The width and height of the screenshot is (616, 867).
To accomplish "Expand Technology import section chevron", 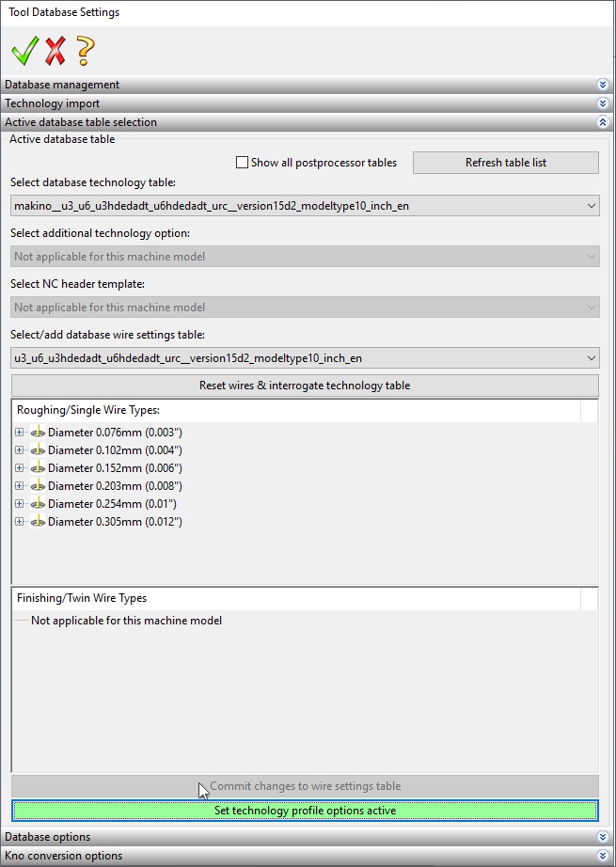I will point(603,103).
